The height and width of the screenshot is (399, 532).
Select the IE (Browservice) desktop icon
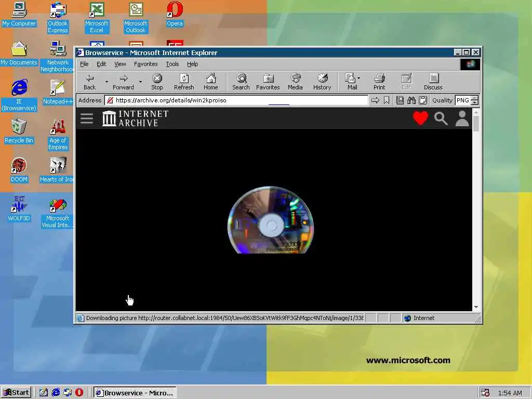[x=19, y=96]
